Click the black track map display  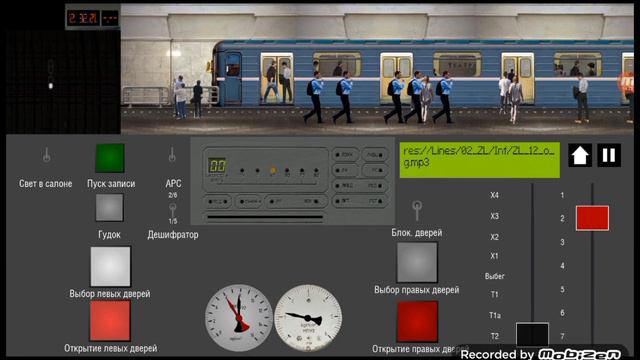coord(63,82)
